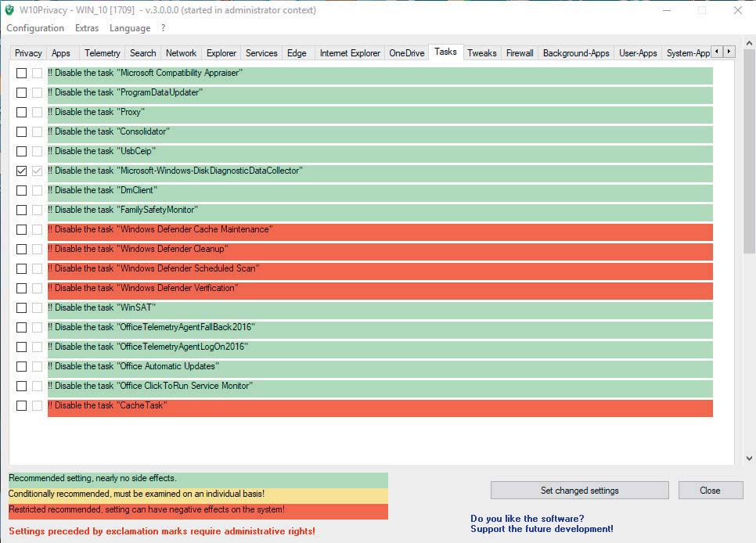Open the Configuration menu
Image resolution: width=756 pixels, height=543 pixels.
[x=35, y=28]
